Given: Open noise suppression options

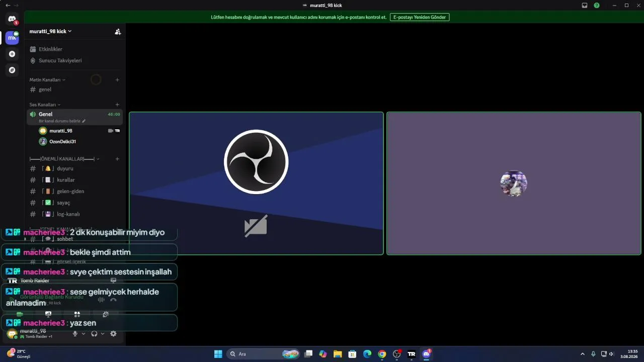Looking at the screenshot, I should [101, 300].
